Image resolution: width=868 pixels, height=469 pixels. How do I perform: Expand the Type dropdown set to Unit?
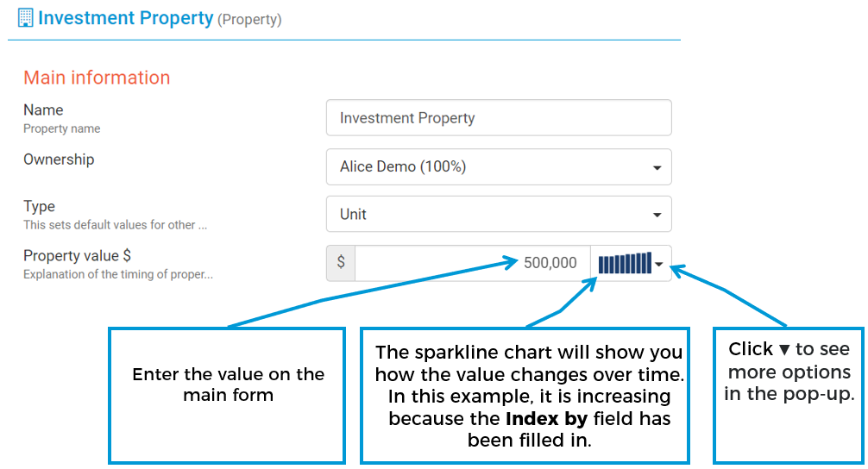pyautogui.click(x=499, y=215)
